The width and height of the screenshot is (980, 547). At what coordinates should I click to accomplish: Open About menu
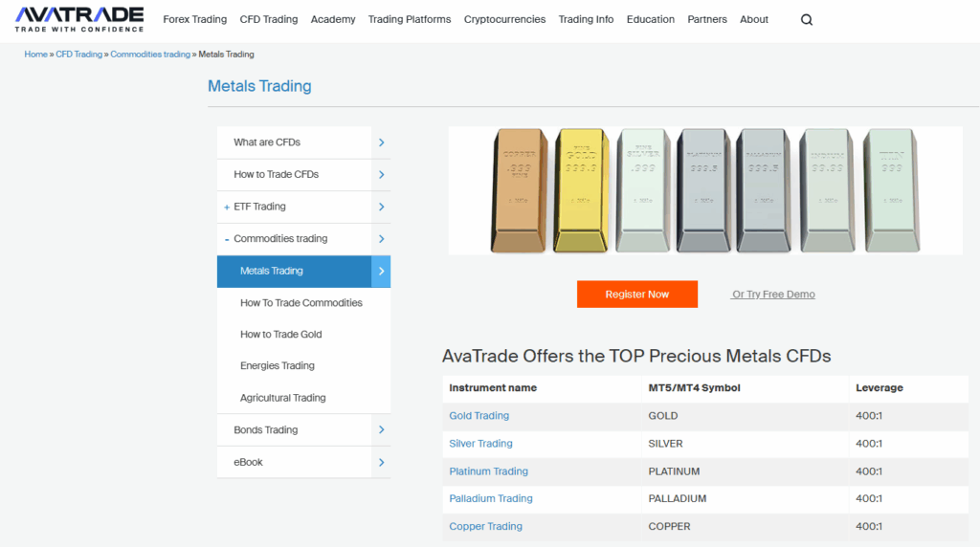pyautogui.click(x=754, y=19)
